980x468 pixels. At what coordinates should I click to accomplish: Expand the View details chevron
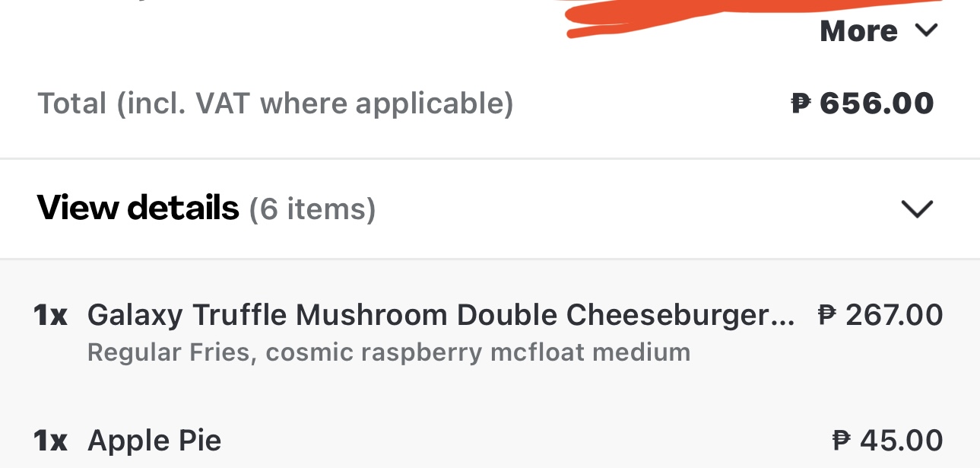(916, 209)
